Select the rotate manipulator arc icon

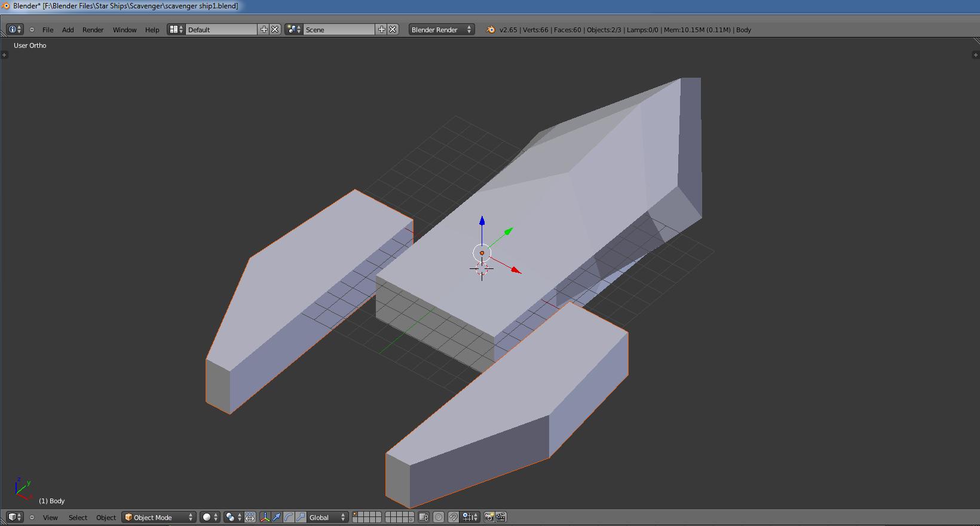[289, 517]
